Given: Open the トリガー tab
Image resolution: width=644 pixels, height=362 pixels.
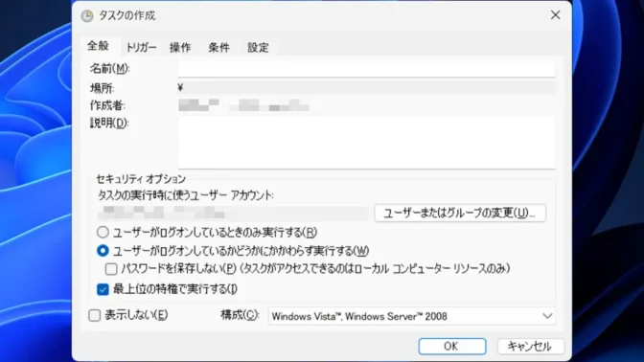Looking at the screenshot, I should coord(141,48).
